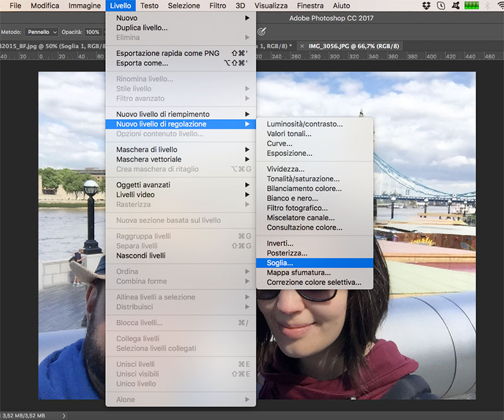Open the 3D menu
Screen dimensions: 504x420
pyautogui.click(x=240, y=6)
